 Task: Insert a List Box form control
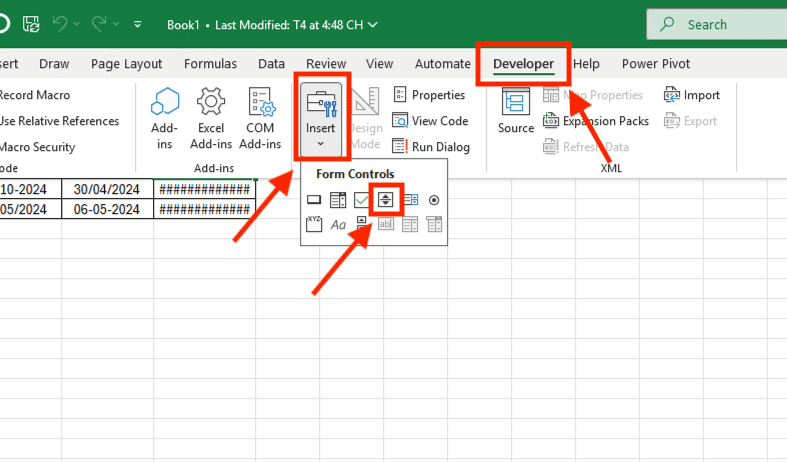click(410, 200)
